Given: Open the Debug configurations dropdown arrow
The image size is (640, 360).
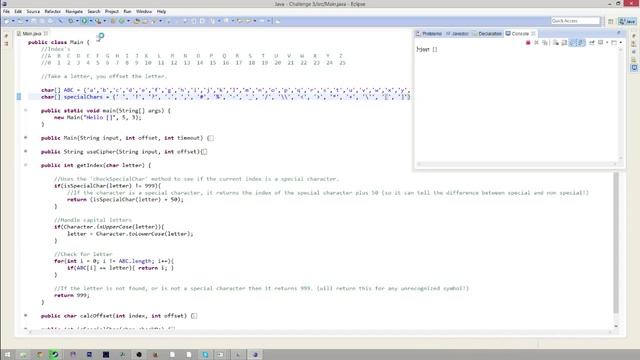Looking at the screenshot, I should coord(77,21).
